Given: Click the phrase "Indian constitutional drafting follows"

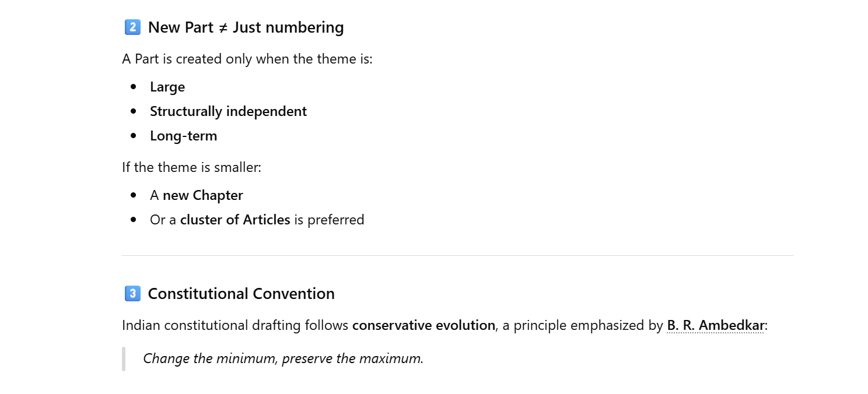Looking at the screenshot, I should [x=235, y=325].
